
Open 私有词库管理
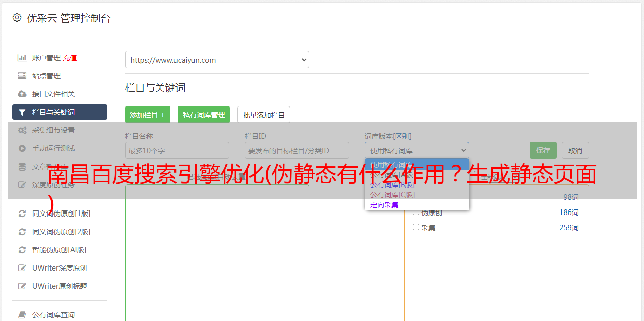(x=204, y=115)
